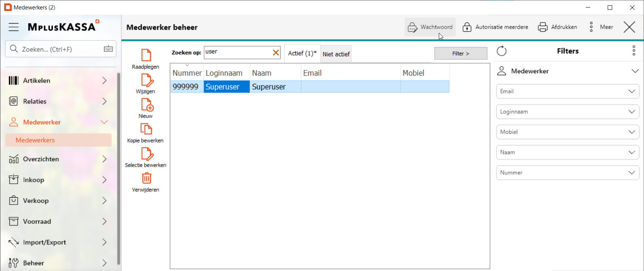Viewport: 644px width, 271px height.
Task: Clear the search field with X
Action: click(276, 53)
